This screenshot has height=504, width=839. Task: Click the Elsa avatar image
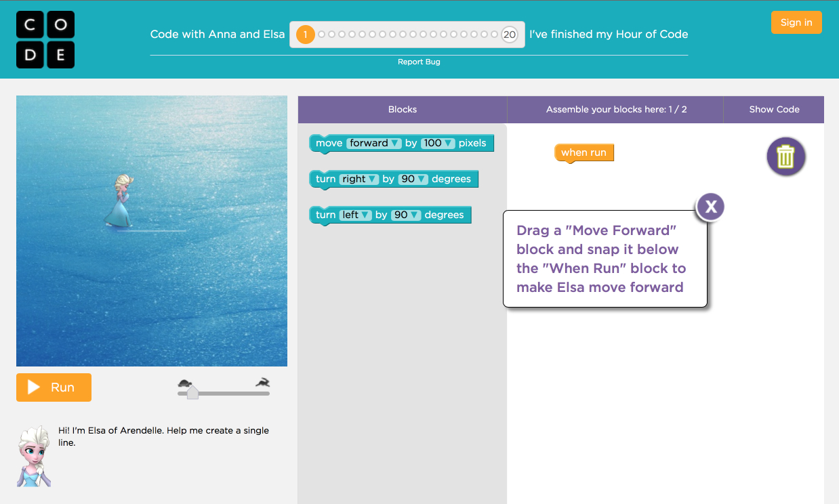tap(34, 456)
